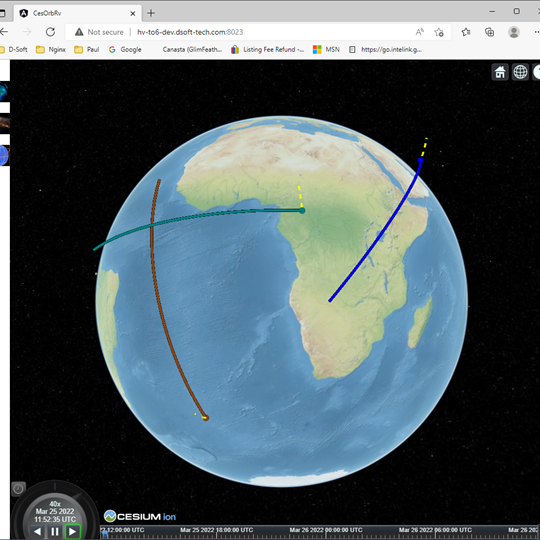The height and width of the screenshot is (540, 540).
Task: Open the Favorites list
Action: point(466,32)
